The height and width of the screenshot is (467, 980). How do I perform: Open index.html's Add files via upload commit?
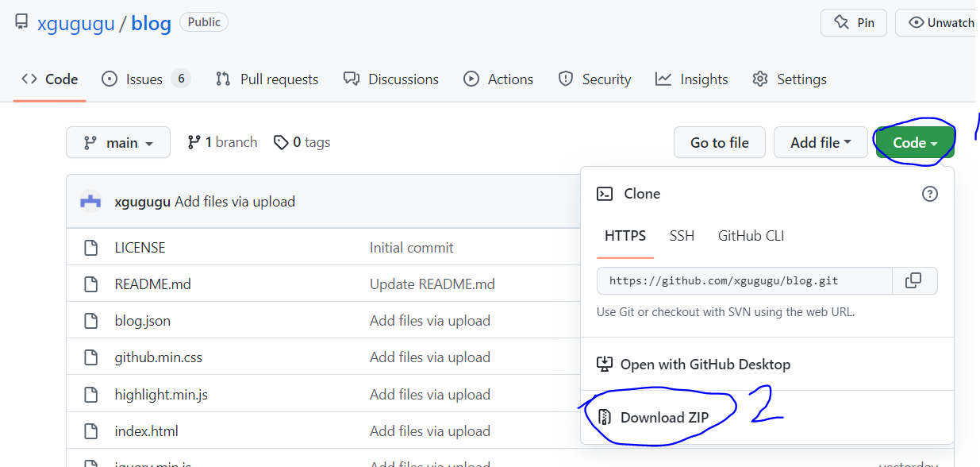coord(430,431)
